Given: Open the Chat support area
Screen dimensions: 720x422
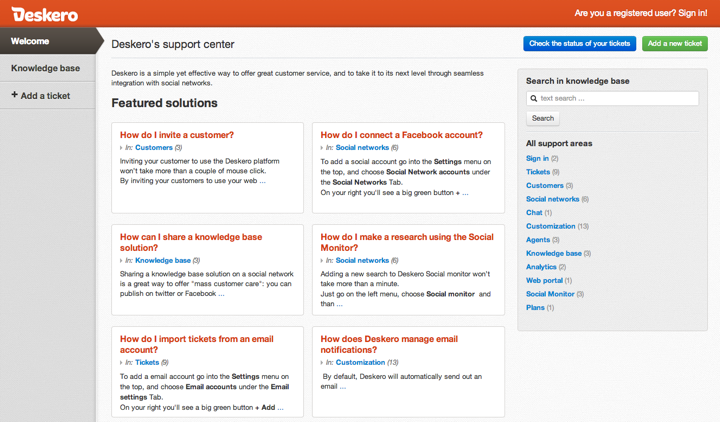Looking at the screenshot, I should point(534,213).
